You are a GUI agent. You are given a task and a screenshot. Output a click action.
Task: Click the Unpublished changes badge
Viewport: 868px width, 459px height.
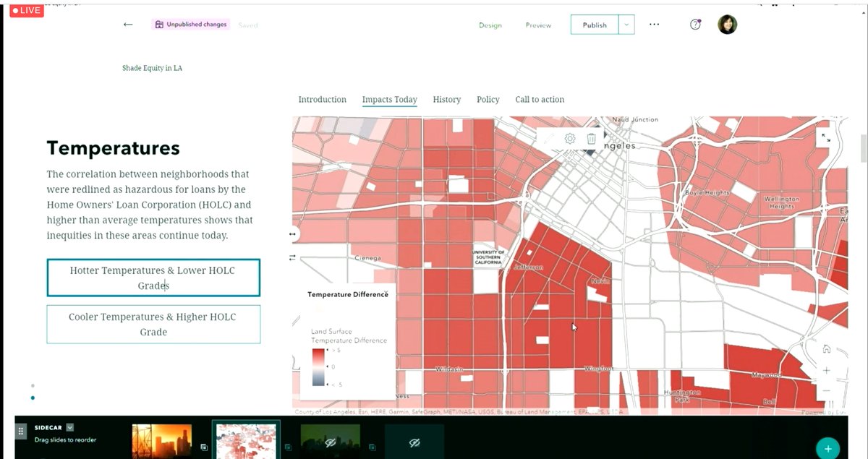pos(190,25)
